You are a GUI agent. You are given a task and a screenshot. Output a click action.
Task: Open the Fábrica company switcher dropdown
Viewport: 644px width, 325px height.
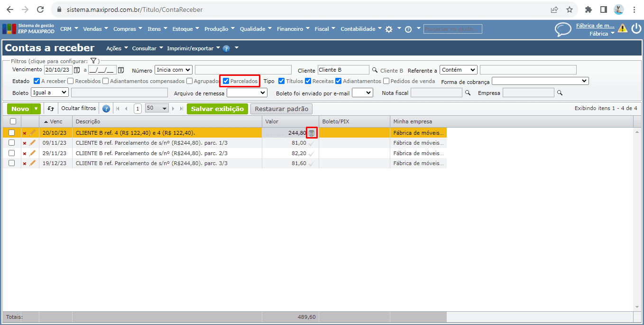pyautogui.click(x=602, y=34)
